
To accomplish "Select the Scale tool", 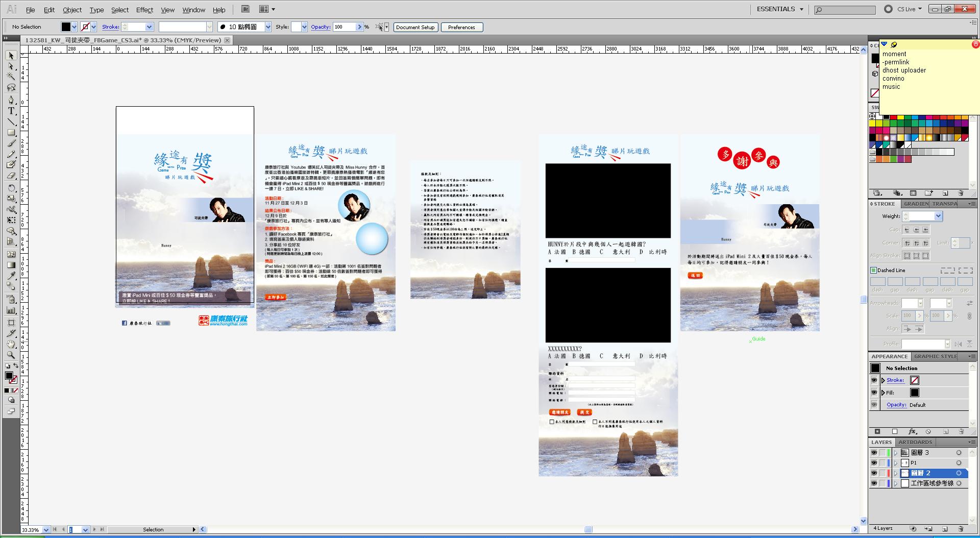I will click(x=11, y=199).
